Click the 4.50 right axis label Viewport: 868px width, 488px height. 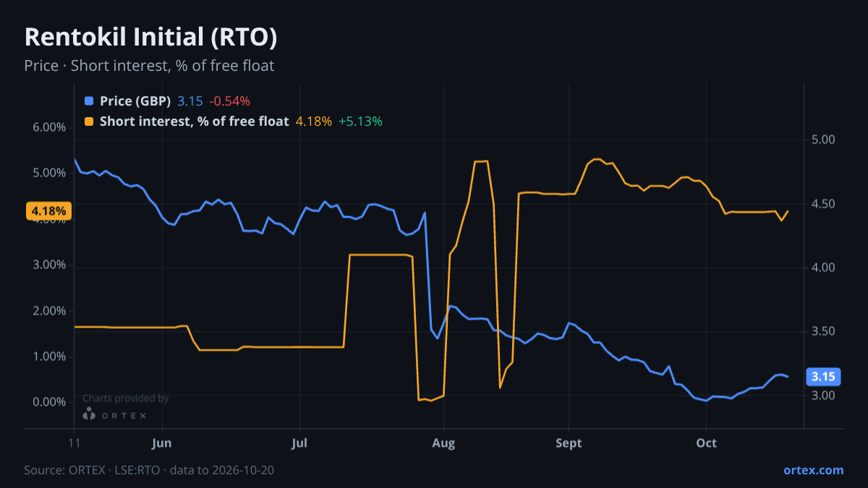[824, 204]
